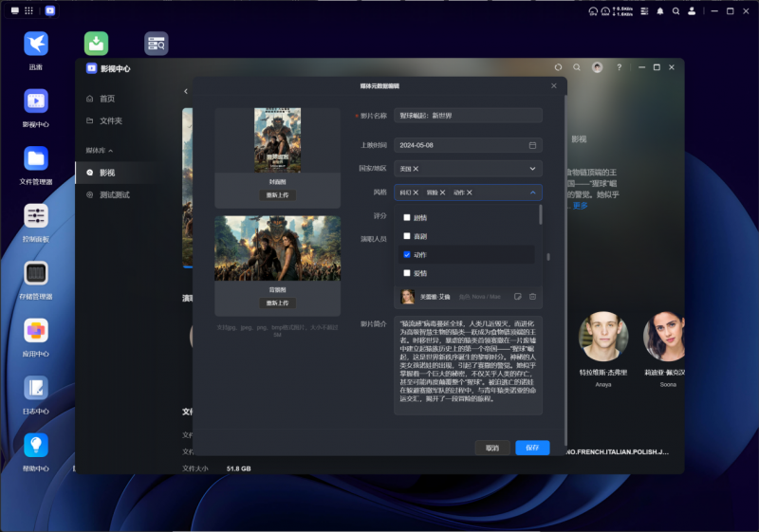Click the 取消 button

[492, 448]
